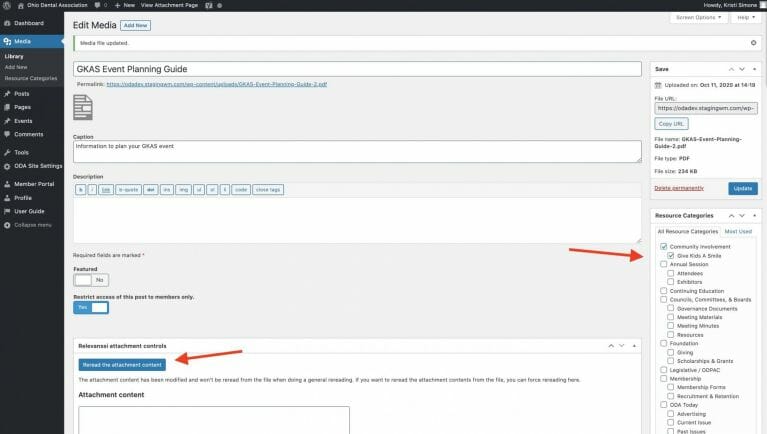Insert inserted text with ins button
Viewport: 767px width, 434px height.
(x=167, y=190)
